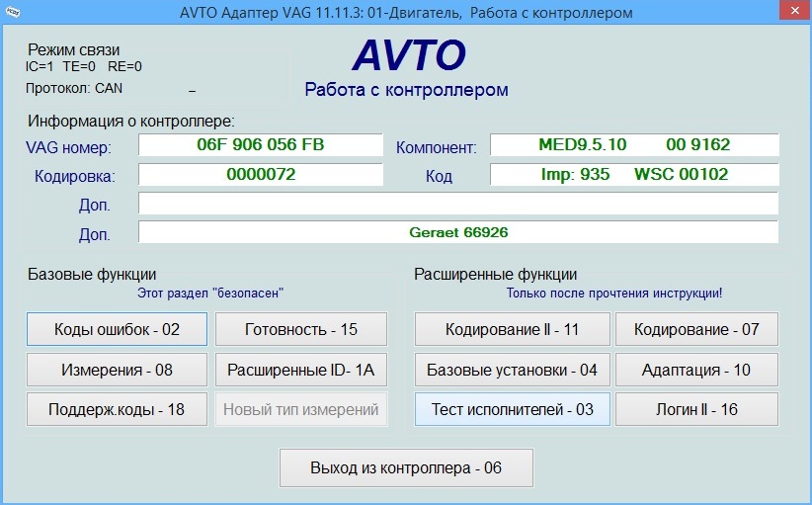The image size is (812, 505).
Task: Click the Информация о контроллере: label
Action: click(131, 122)
